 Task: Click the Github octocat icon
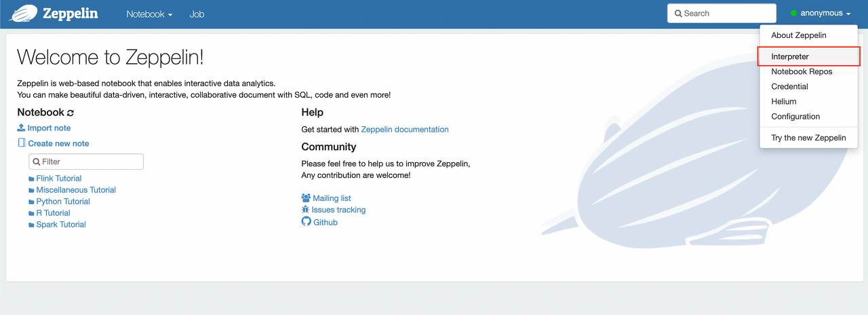306,222
